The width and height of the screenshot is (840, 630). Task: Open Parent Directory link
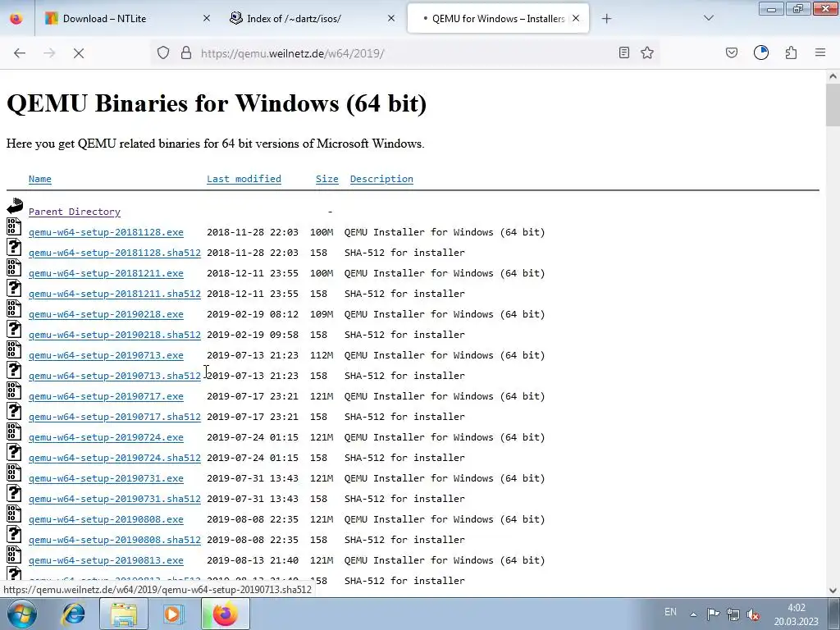(75, 212)
